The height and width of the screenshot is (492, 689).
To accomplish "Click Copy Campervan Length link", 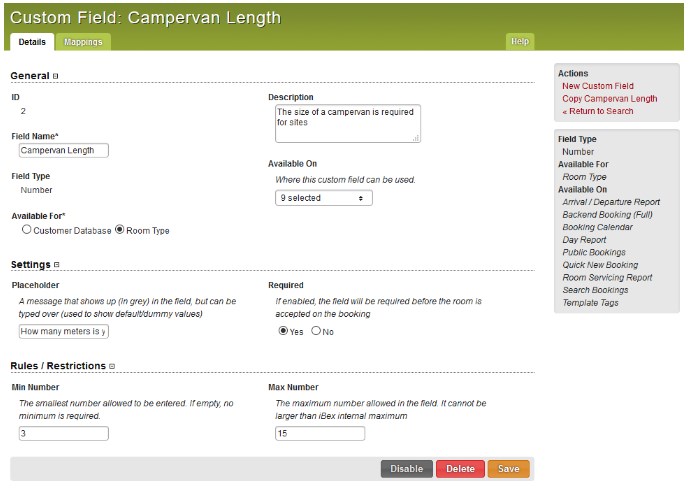I will coord(609,99).
